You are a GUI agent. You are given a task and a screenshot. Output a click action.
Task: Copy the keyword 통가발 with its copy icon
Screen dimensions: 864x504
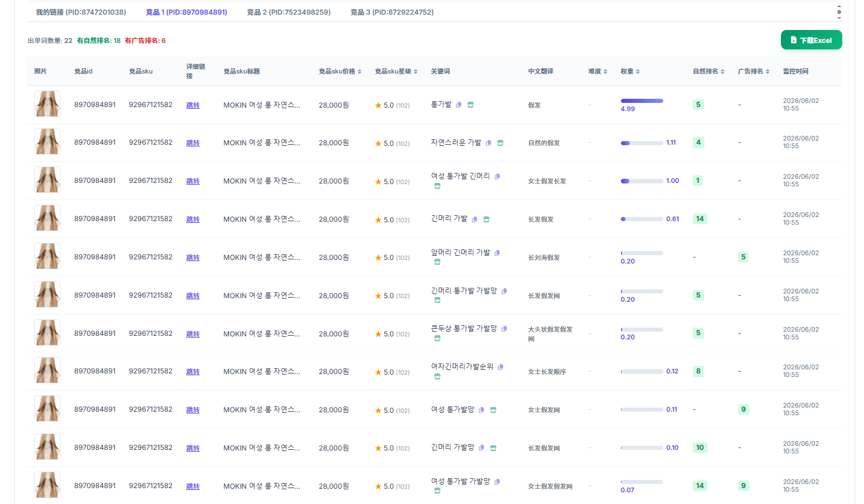point(458,105)
